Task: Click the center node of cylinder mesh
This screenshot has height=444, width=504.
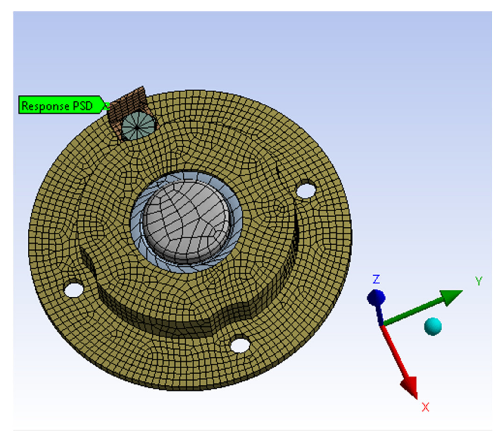Action: click(137, 128)
